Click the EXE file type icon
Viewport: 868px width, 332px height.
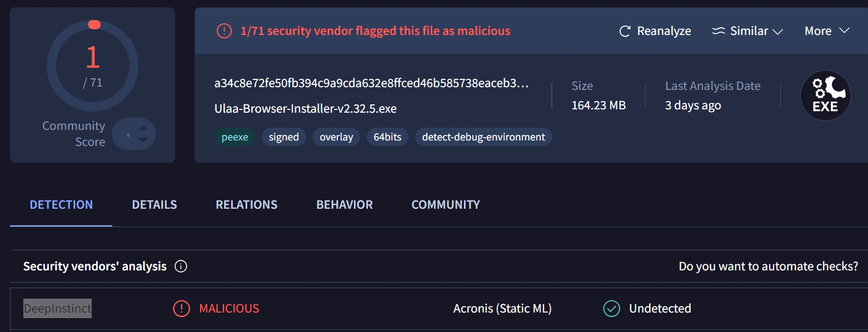pyautogui.click(x=825, y=95)
